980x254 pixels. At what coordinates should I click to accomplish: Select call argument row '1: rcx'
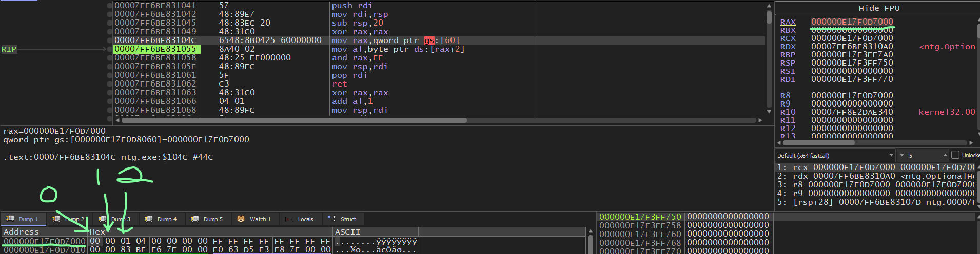point(875,167)
